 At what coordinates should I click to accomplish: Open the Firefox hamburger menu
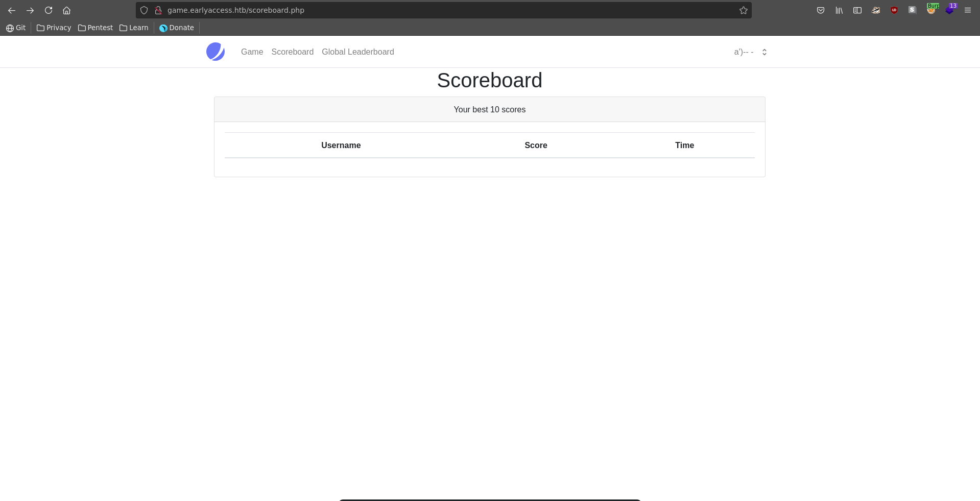tap(968, 10)
